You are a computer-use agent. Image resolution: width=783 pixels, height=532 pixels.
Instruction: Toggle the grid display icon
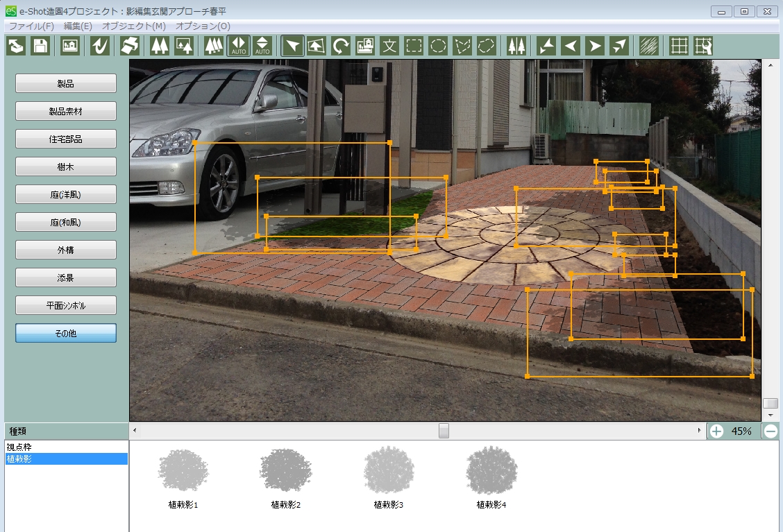click(679, 46)
